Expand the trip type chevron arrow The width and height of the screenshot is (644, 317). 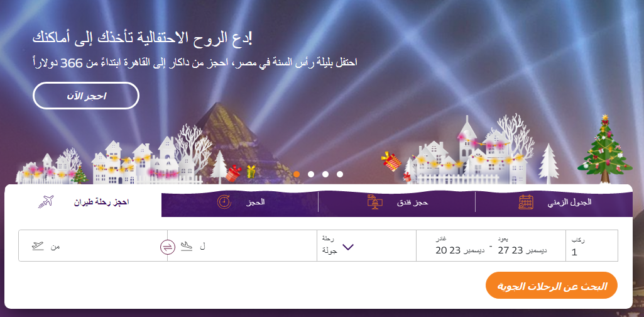pyautogui.click(x=348, y=247)
